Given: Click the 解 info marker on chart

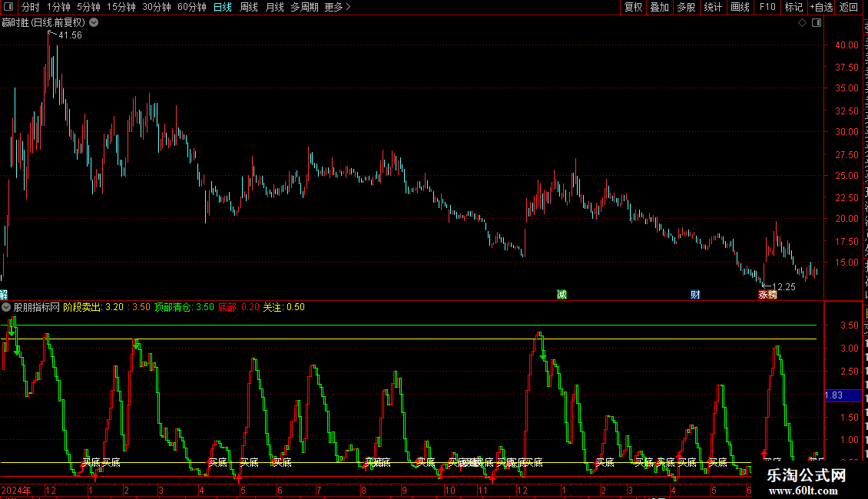Looking at the screenshot, I should (3, 294).
